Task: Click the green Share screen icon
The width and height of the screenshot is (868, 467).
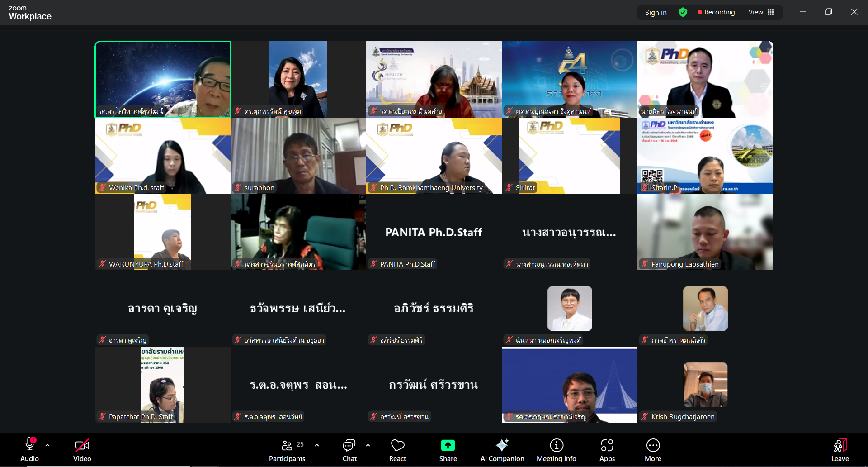Action: 448,446
